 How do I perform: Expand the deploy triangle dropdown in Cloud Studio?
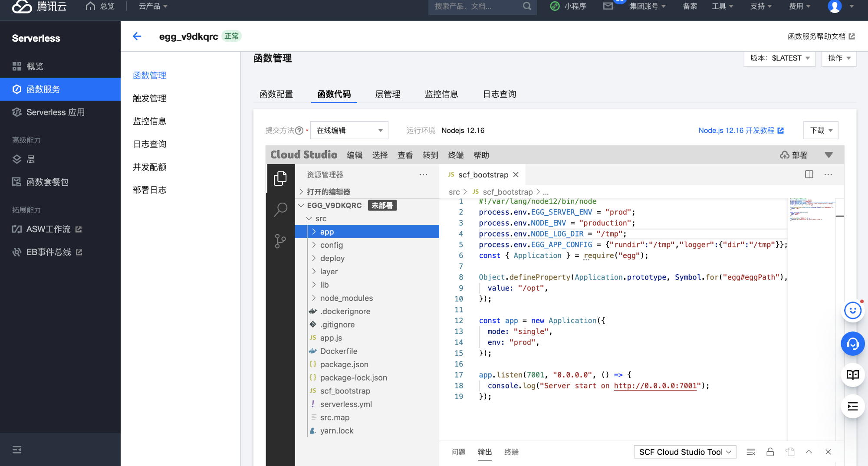[x=829, y=155]
